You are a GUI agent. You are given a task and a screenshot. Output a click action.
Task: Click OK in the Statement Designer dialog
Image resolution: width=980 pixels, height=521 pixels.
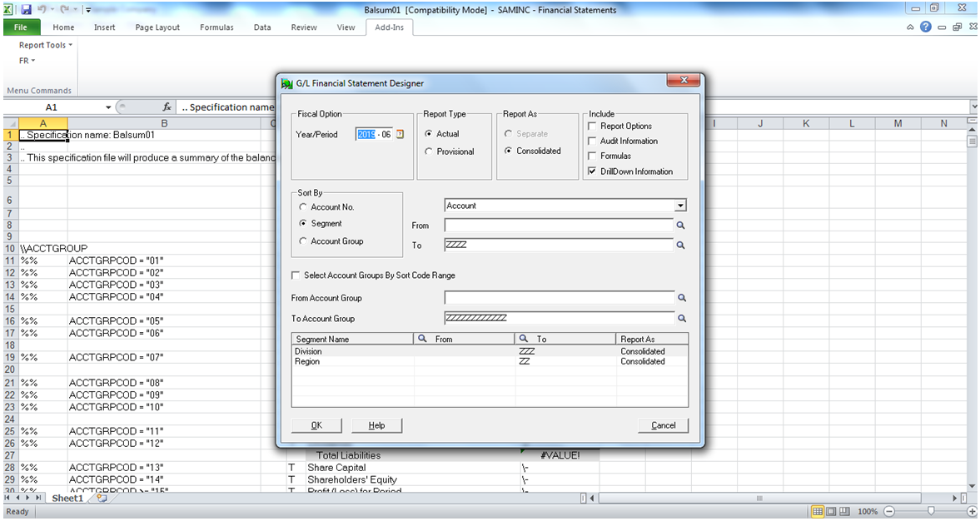[317, 425]
